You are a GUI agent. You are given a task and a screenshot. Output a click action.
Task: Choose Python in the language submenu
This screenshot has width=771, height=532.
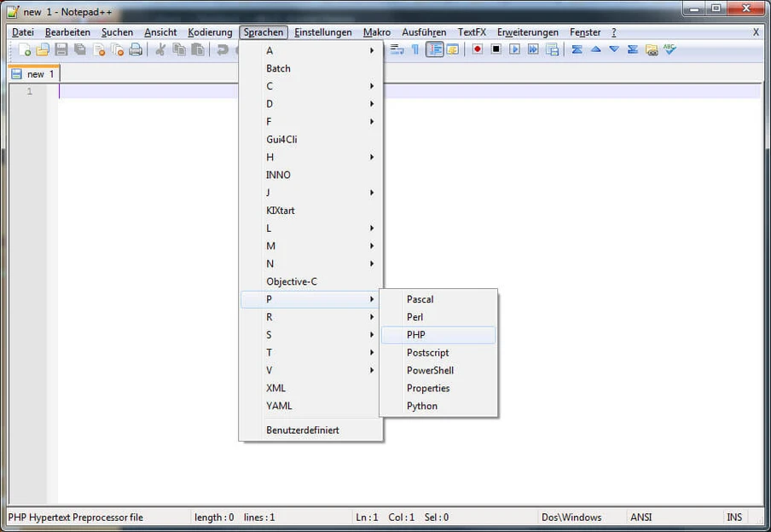(x=422, y=406)
